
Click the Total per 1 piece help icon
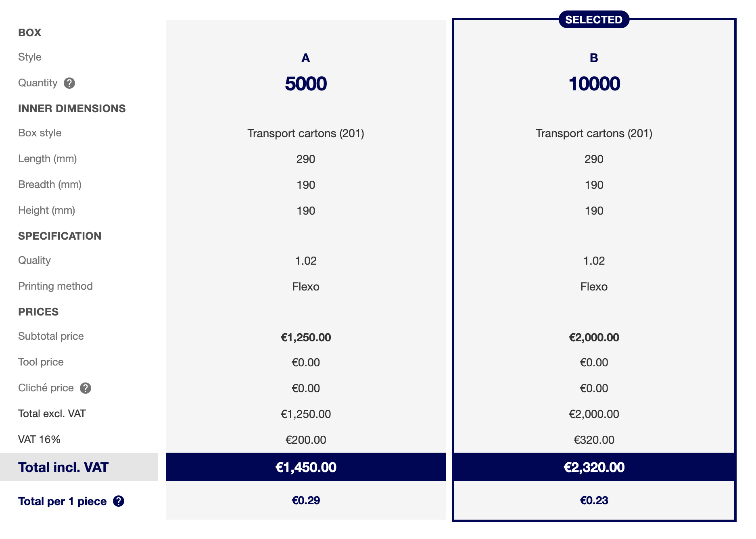click(x=119, y=501)
